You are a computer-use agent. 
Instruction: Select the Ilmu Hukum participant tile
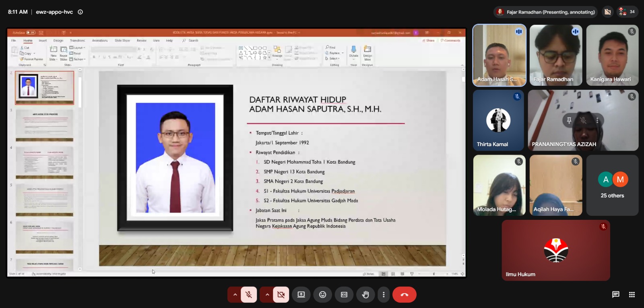pos(556,250)
